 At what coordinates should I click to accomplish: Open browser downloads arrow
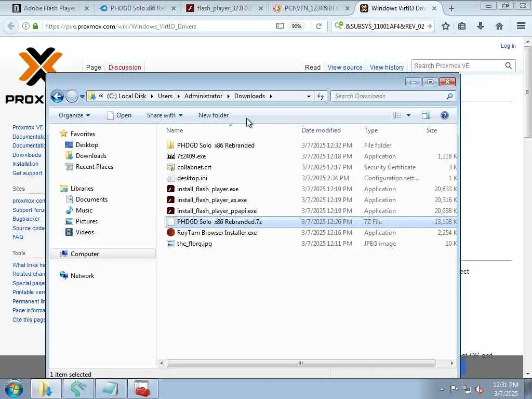point(481,26)
